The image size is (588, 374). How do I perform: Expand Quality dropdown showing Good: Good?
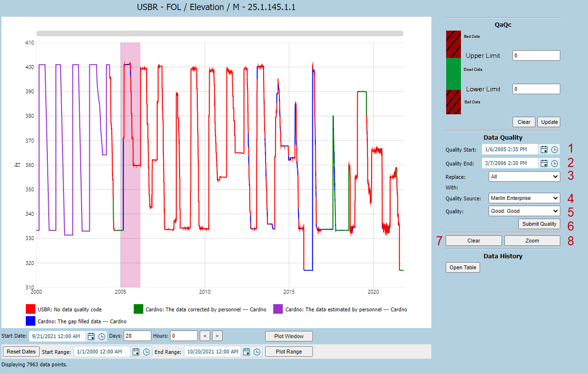[x=524, y=211]
